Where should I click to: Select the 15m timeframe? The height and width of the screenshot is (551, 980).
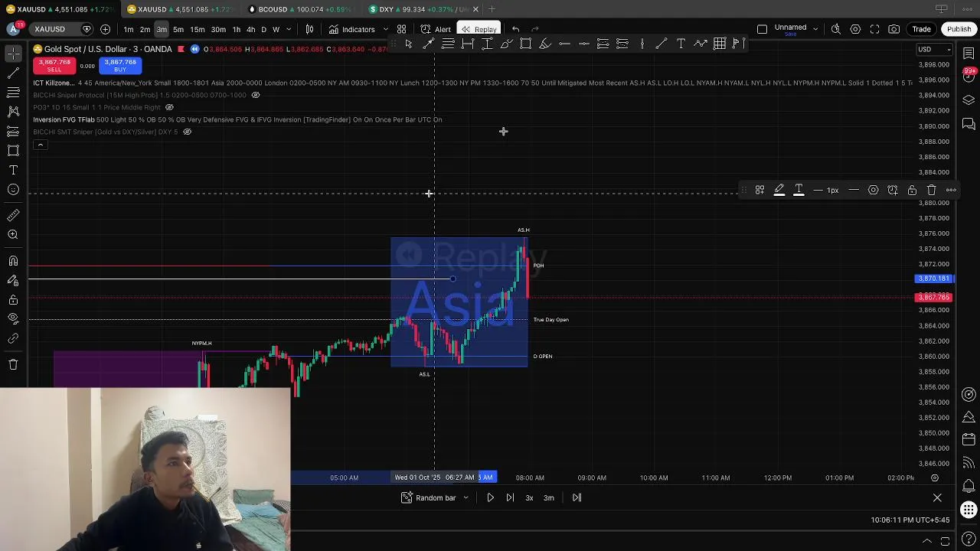coord(198,29)
